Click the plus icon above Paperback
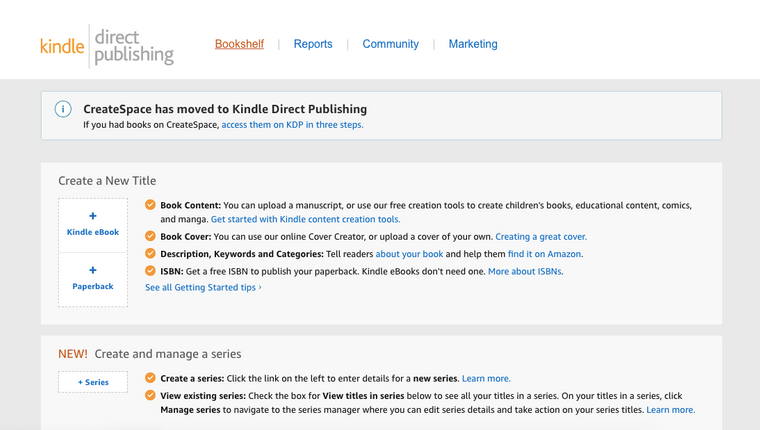 pyautogui.click(x=93, y=270)
